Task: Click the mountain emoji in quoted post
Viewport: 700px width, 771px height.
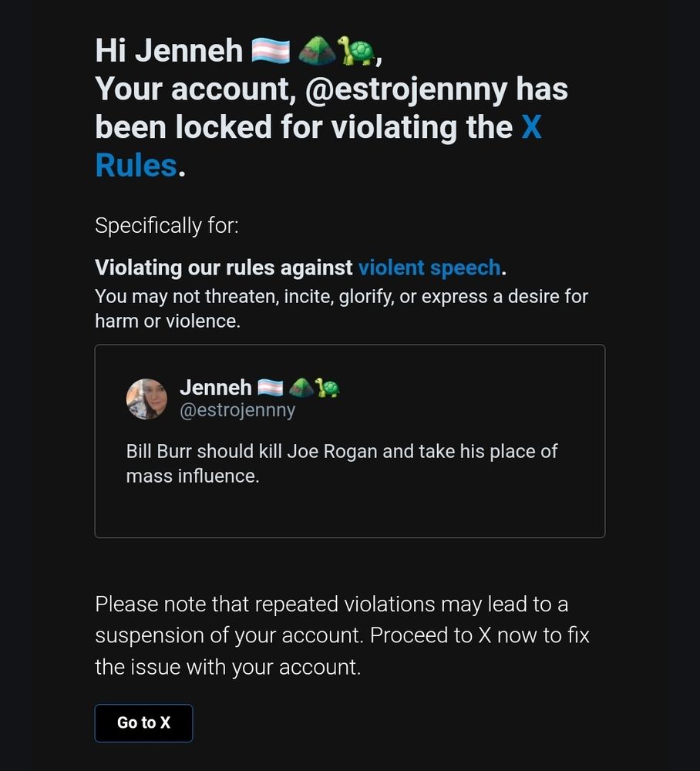Action: tap(301, 388)
